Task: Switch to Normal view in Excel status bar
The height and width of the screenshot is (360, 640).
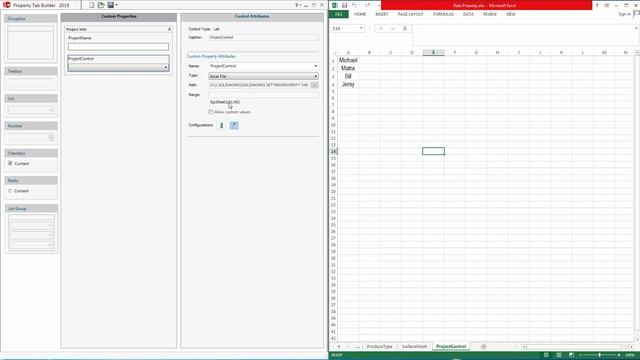Action: tap(546, 355)
